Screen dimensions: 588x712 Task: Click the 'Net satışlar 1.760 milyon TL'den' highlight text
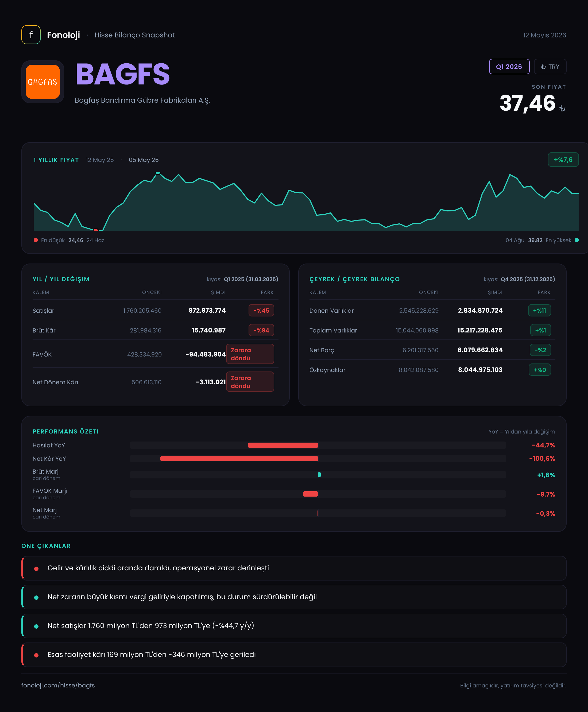[151, 626]
